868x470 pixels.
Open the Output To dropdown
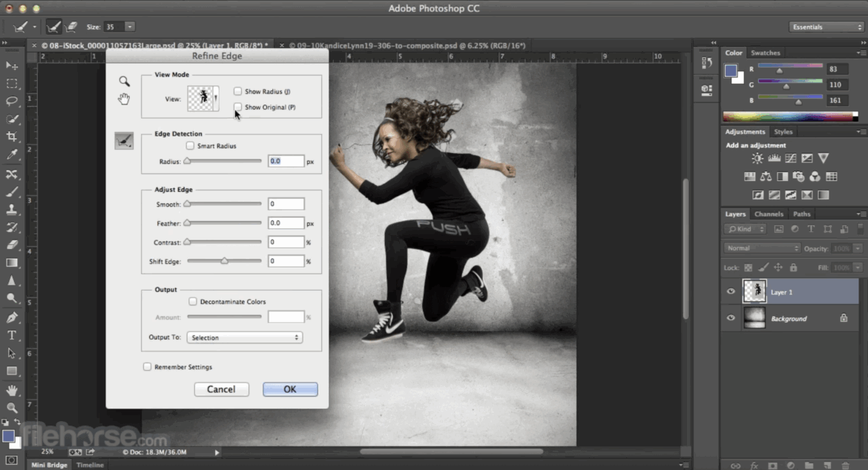pyautogui.click(x=244, y=337)
